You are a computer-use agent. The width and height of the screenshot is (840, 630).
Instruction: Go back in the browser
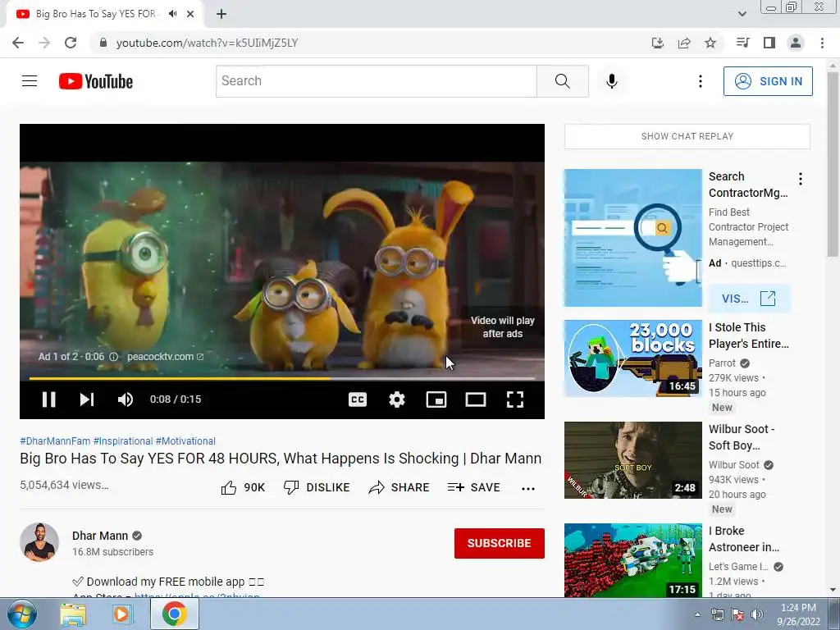(x=18, y=43)
